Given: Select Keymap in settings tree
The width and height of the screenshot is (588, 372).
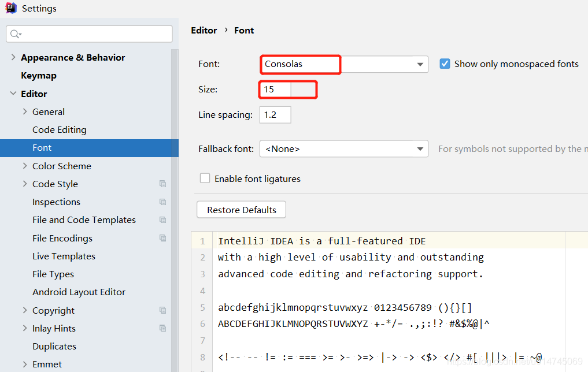Looking at the screenshot, I should point(39,76).
